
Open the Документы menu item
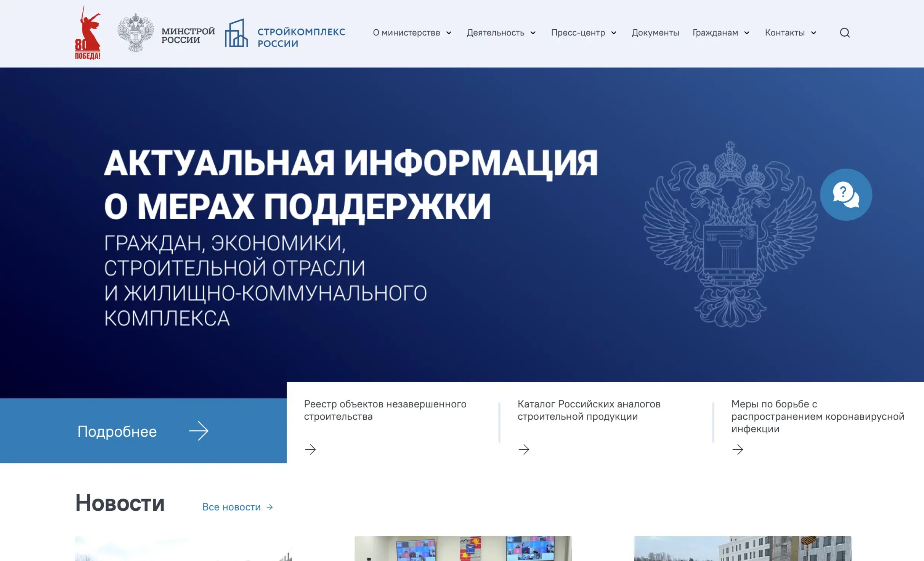(x=656, y=33)
